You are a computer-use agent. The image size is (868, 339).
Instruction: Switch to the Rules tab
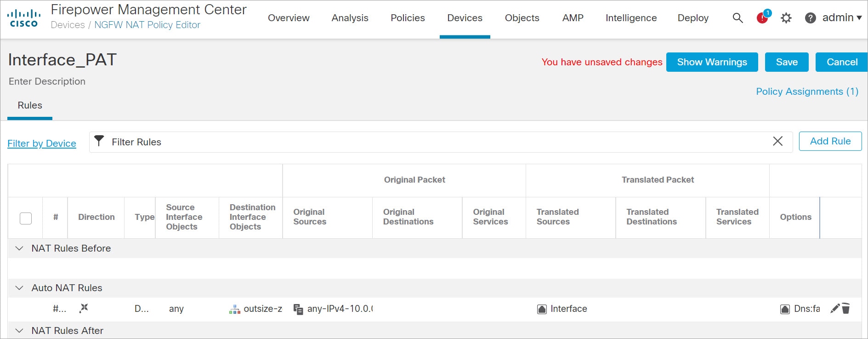30,105
